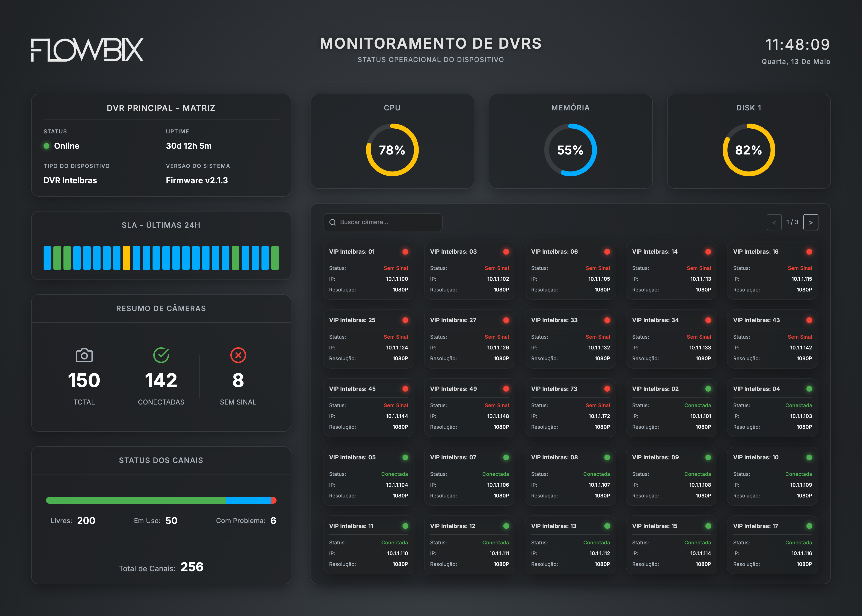Click red status dot on VIP Intelbras: 73

pyautogui.click(x=607, y=389)
